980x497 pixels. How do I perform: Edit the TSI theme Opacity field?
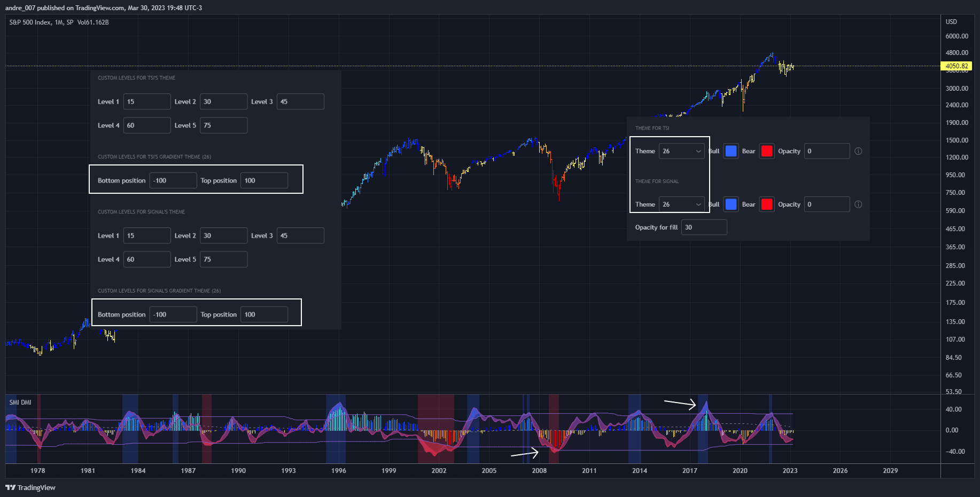point(827,151)
